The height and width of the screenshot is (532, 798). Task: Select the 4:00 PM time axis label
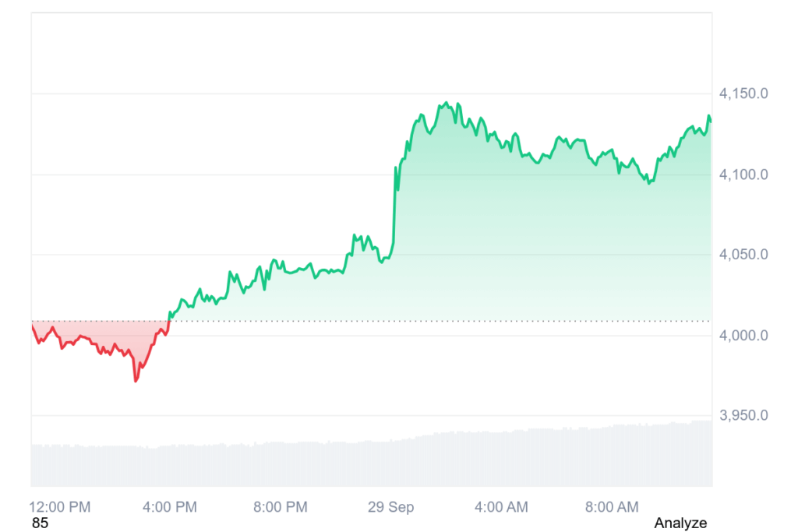(x=169, y=507)
